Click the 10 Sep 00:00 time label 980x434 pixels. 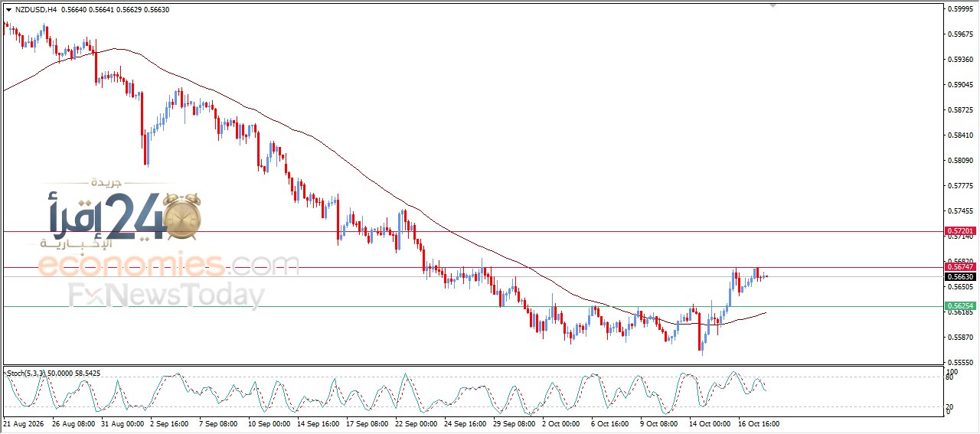[x=269, y=423]
